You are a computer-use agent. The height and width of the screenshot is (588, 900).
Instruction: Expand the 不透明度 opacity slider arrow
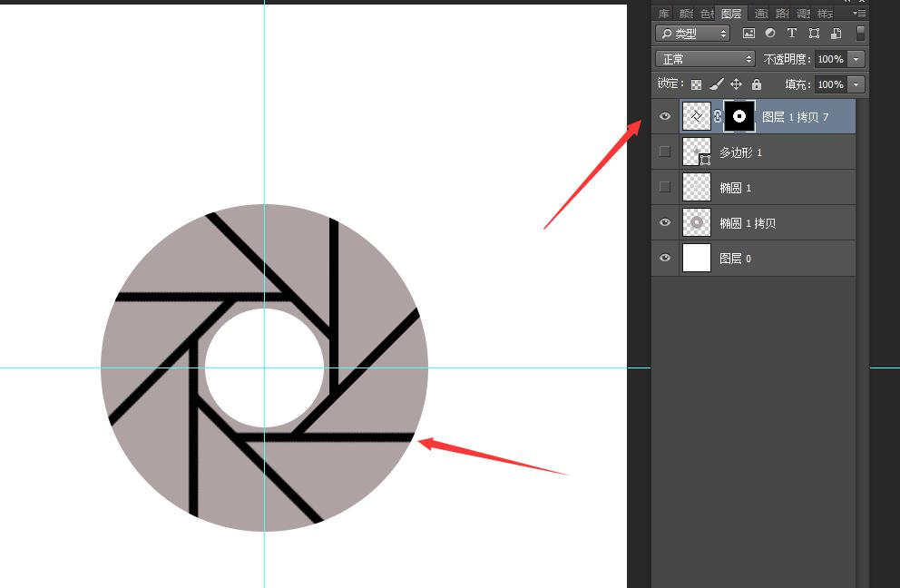pos(856,59)
